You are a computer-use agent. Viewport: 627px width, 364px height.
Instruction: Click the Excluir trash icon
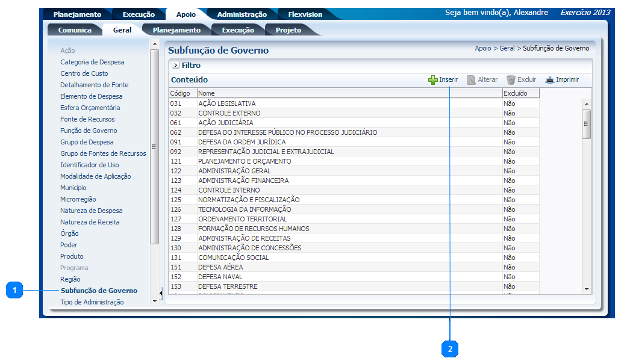click(511, 80)
